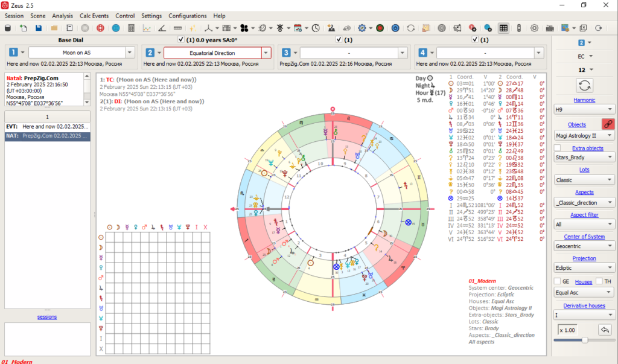Open the Session menu
The height and width of the screenshot is (364, 618).
14,16
